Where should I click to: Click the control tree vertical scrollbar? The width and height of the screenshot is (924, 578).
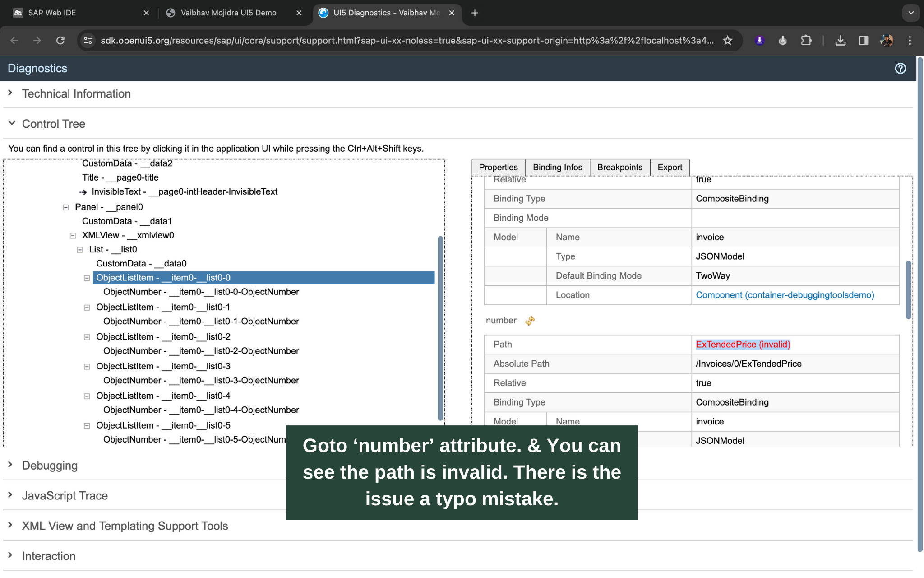point(440,327)
